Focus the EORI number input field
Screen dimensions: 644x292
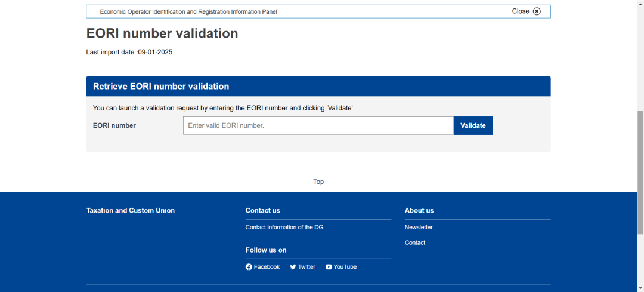point(318,126)
